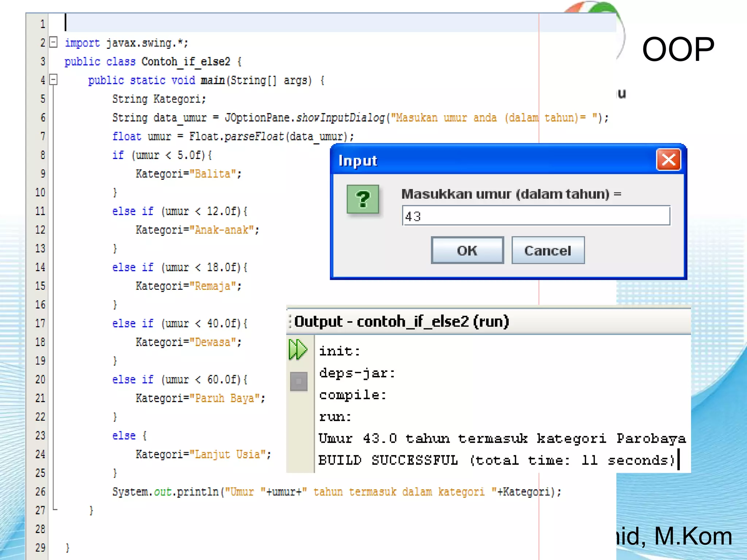This screenshot has height=560, width=747.
Task: Place cursor on the BUILD SUCCESSFUL output line
Action: (x=496, y=460)
